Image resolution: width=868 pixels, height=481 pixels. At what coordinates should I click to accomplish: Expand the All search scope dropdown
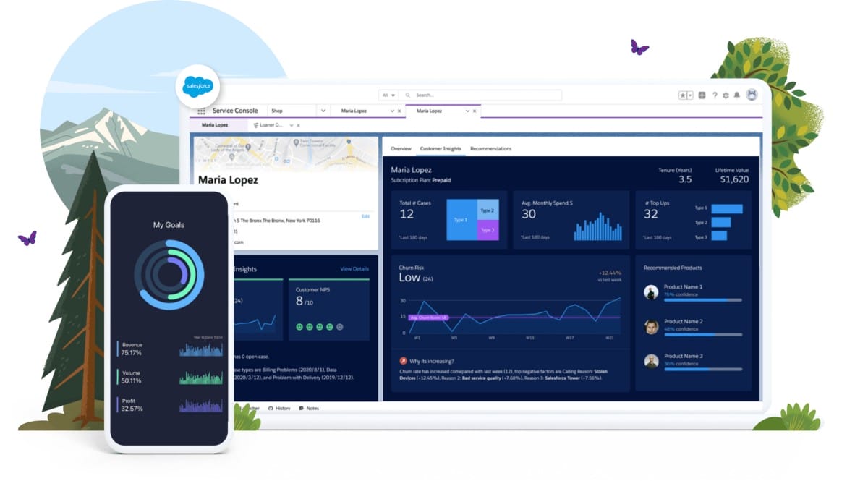coord(388,95)
